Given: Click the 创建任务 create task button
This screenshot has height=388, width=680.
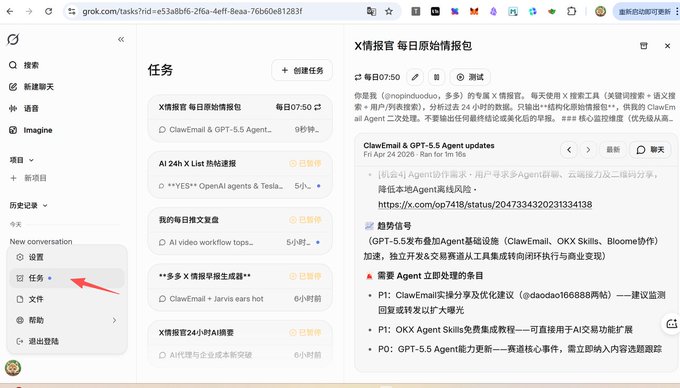Looking at the screenshot, I should tap(302, 70).
